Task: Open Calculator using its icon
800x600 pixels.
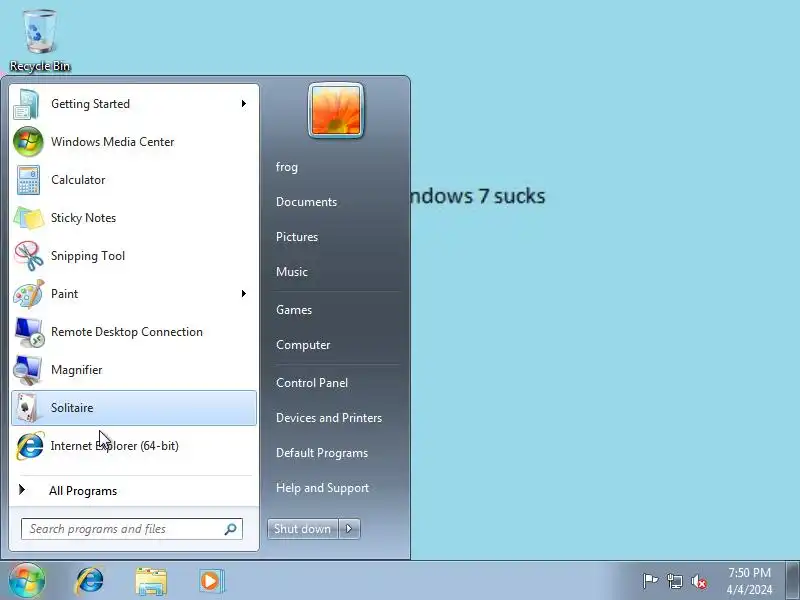Action: (x=28, y=180)
